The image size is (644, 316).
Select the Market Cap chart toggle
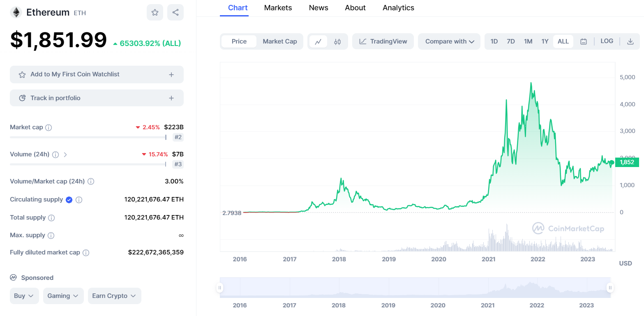click(x=280, y=41)
